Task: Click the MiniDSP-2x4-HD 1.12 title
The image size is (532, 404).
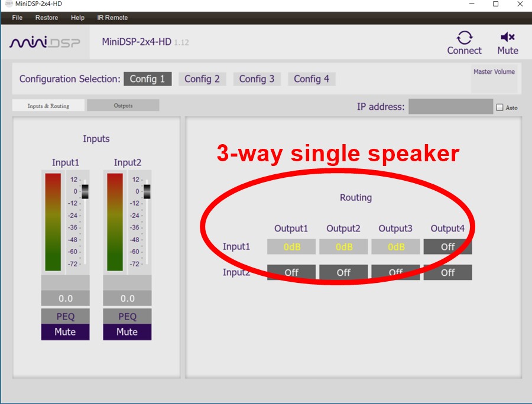Action: pyautogui.click(x=145, y=42)
